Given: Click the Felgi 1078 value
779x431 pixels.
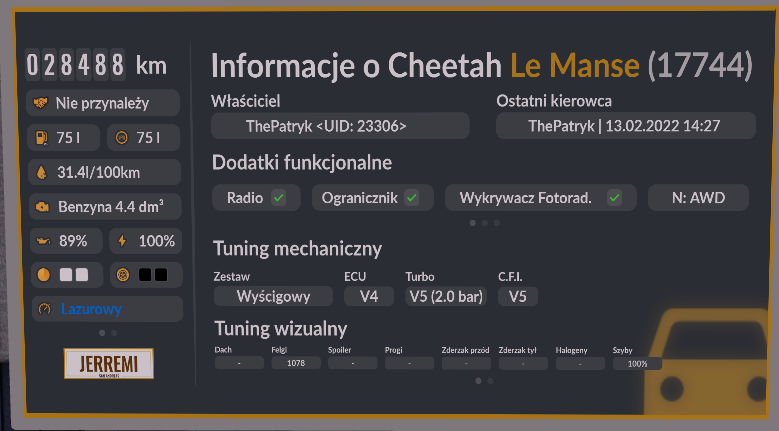Looking at the screenshot, I should point(296,363).
